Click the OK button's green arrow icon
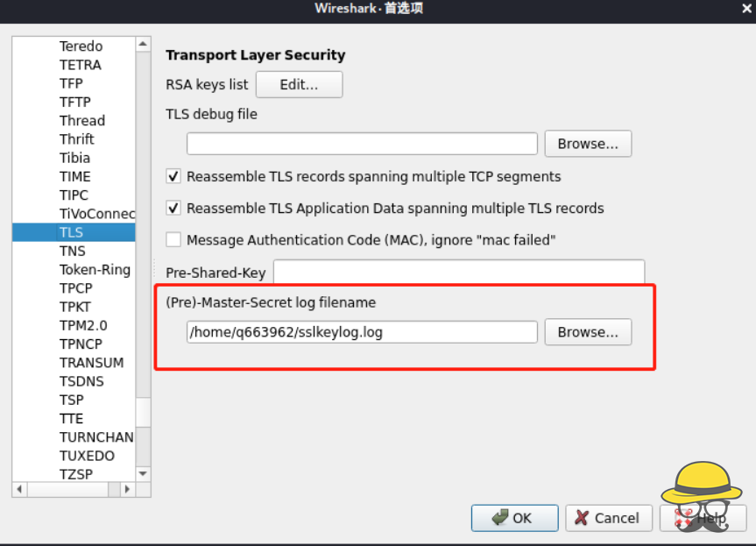756x546 pixels. (x=500, y=518)
